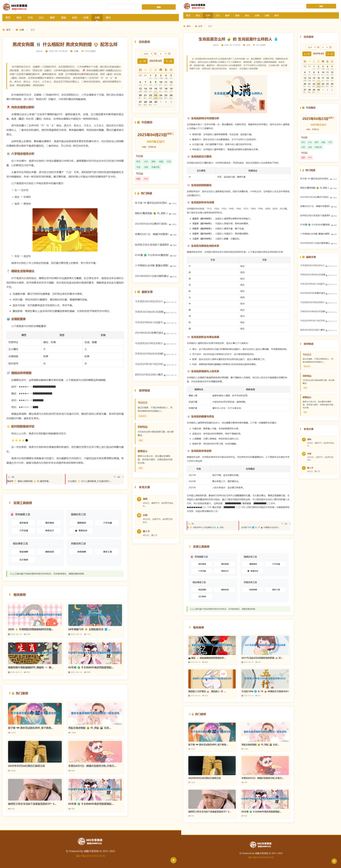Click the home icon in the 合婚 breadcrumb
The width and height of the screenshot is (341, 868).
(x=4, y=30)
